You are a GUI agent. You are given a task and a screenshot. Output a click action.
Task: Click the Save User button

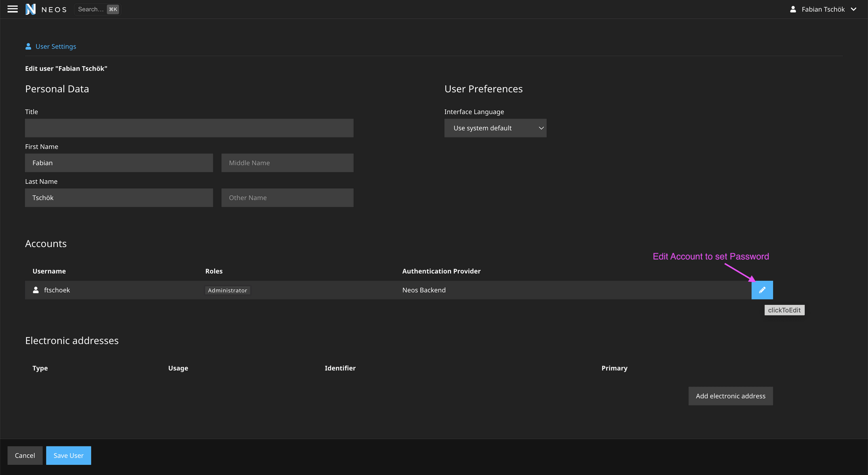pyautogui.click(x=69, y=455)
